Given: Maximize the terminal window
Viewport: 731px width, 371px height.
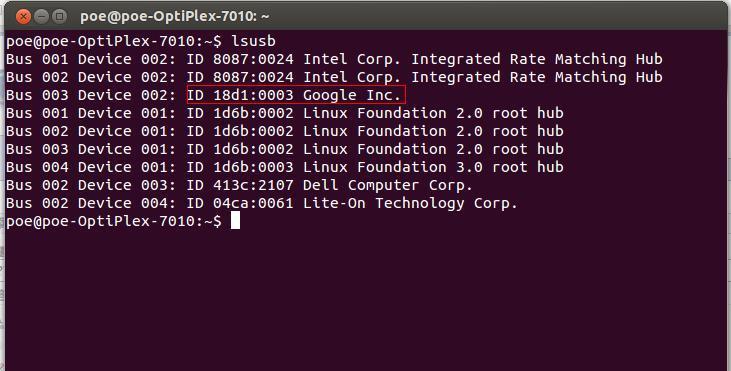Looking at the screenshot, I should coord(59,17).
